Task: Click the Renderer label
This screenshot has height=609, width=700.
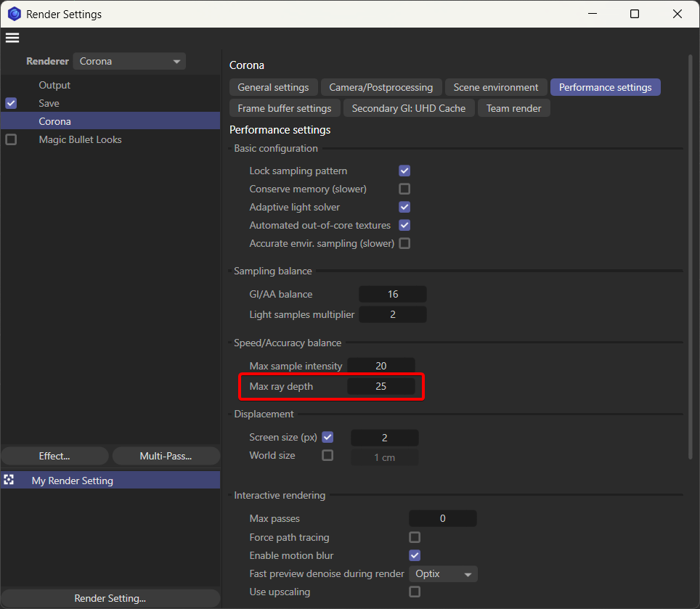Action: point(47,61)
